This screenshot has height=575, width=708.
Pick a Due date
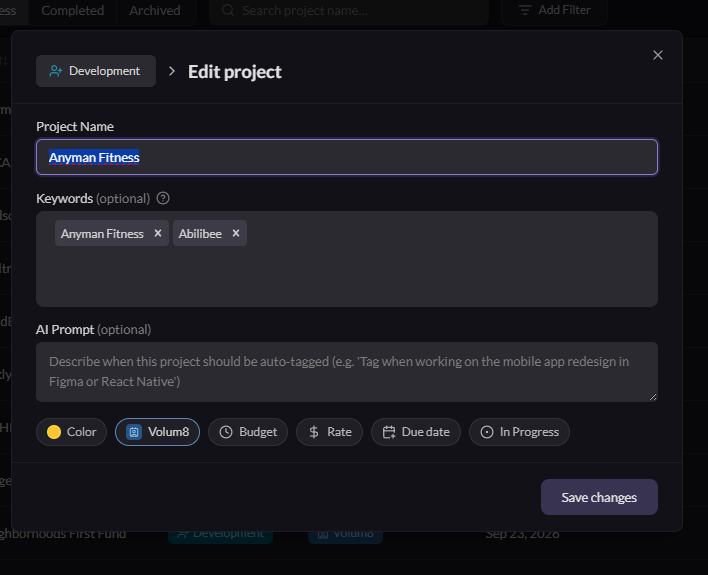click(416, 432)
